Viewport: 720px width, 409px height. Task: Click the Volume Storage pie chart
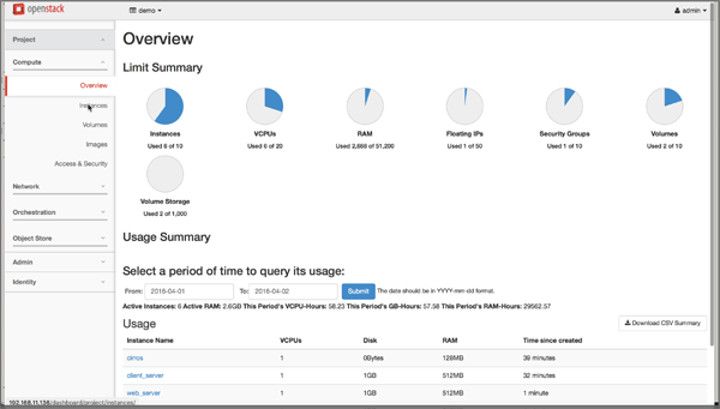[165, 174]
